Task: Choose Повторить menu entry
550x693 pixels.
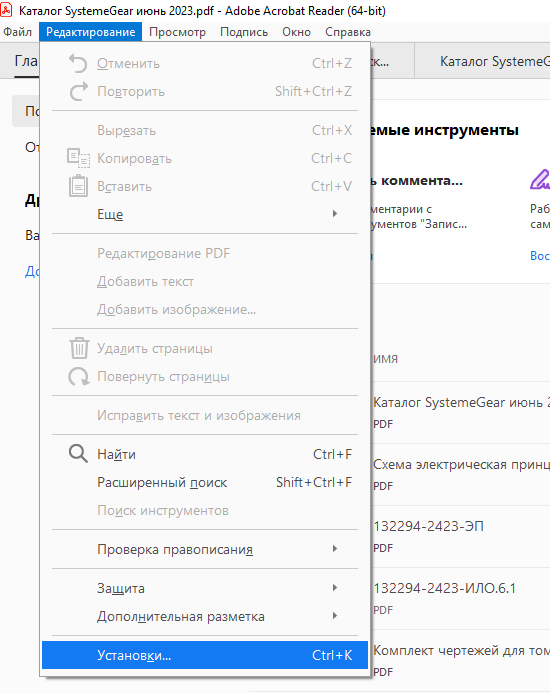Action: coord(205,91)
